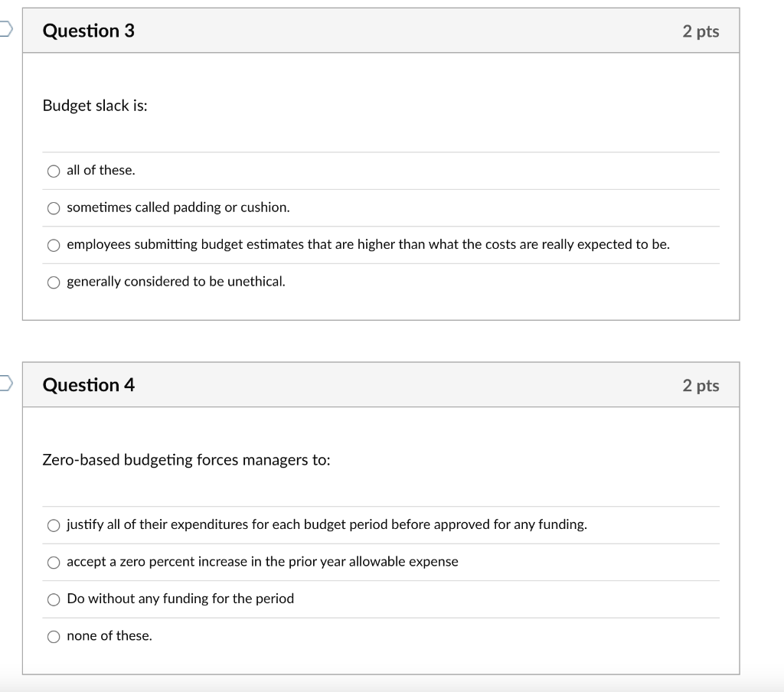
Task: Click the '2 pts' label on Question 3
Action: click(701, 31)
